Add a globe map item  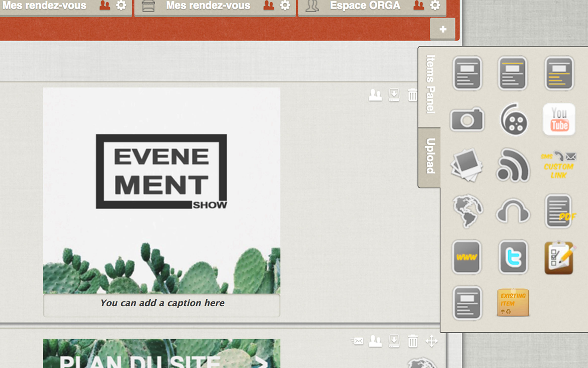[467, 211]
